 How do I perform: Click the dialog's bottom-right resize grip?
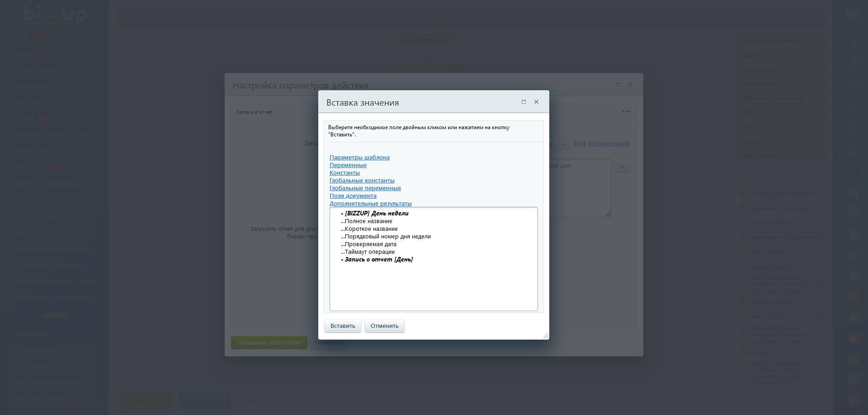point(546,336)
